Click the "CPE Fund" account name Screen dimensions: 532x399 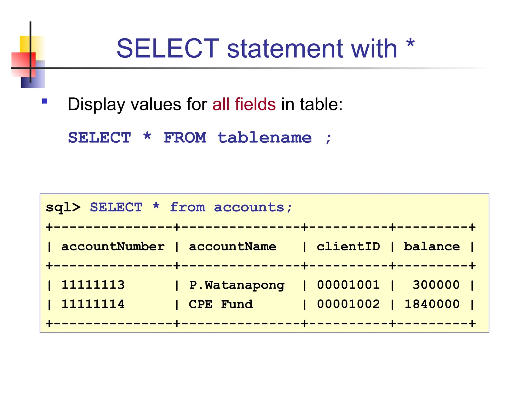coord(221,304)
